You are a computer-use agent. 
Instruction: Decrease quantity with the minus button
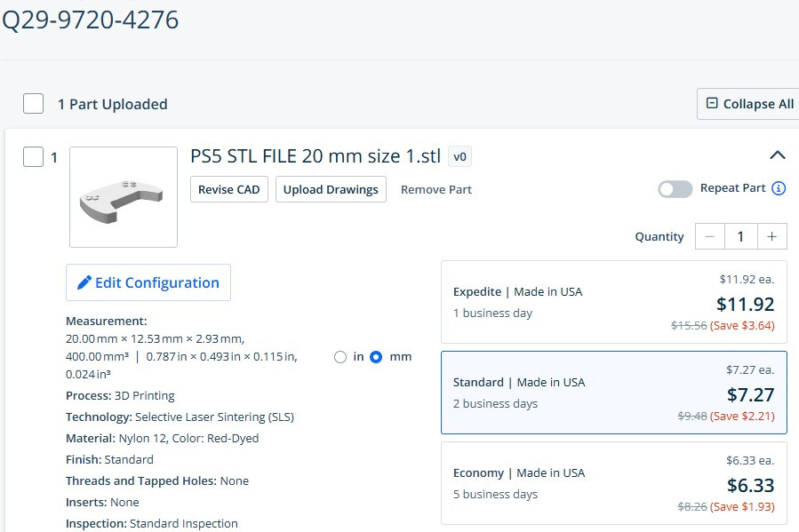[x=709, y=236]
